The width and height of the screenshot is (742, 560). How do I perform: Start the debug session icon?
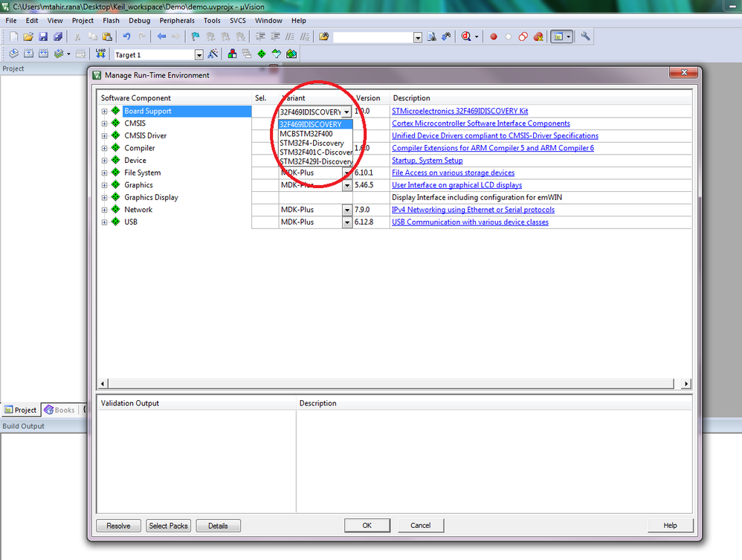tap(466, 36)
